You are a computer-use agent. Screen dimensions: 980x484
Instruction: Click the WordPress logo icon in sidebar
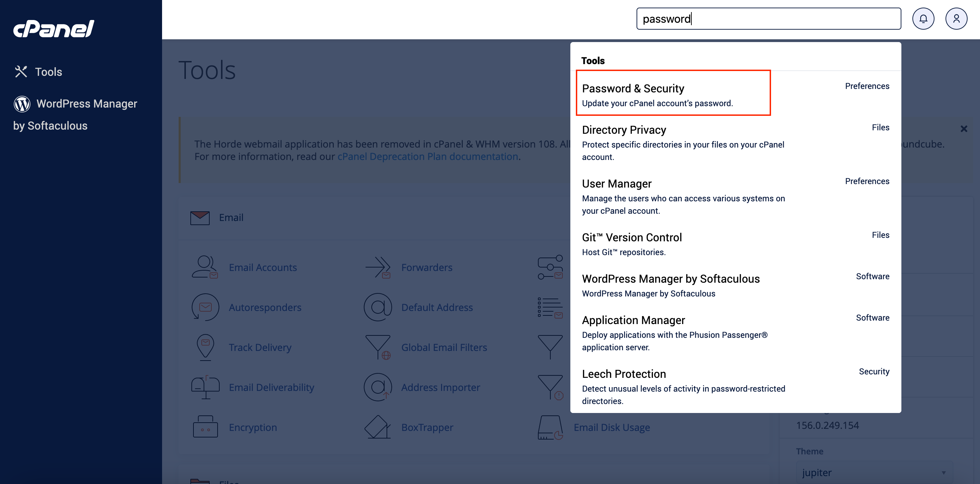22,103
